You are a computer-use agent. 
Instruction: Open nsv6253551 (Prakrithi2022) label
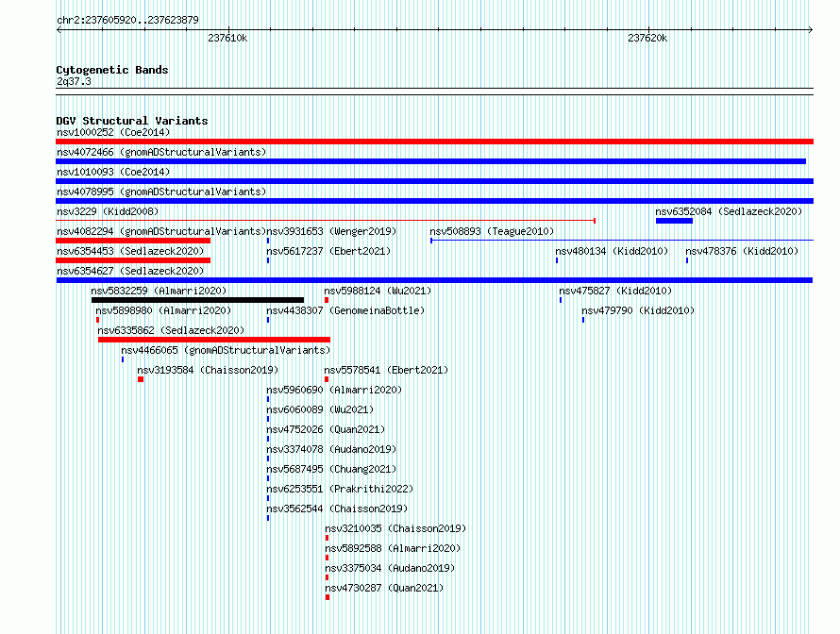pyautogui.click(x=340, y=489)
